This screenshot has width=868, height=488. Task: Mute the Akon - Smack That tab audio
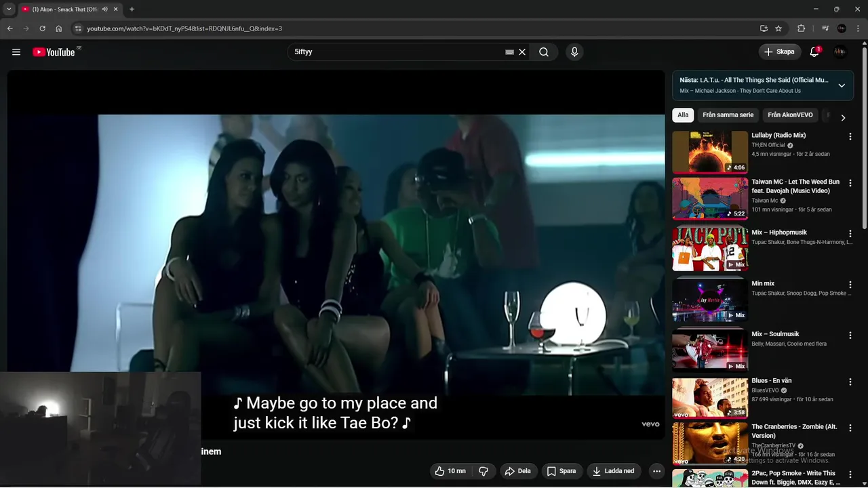(x=104, y=9)
